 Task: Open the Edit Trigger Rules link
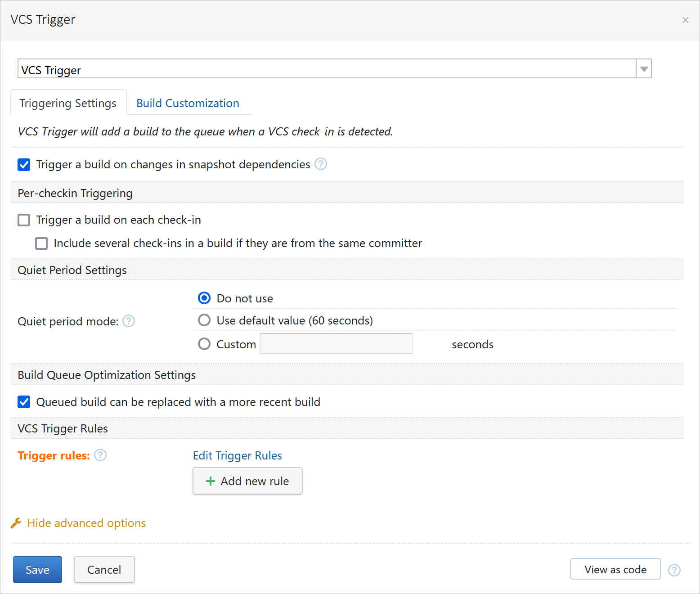point(237,455)
